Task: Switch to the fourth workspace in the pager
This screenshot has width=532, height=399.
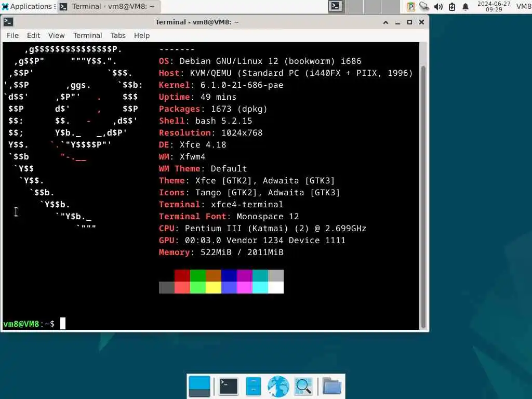Action: pyautogui.click(x=391, y=6)
